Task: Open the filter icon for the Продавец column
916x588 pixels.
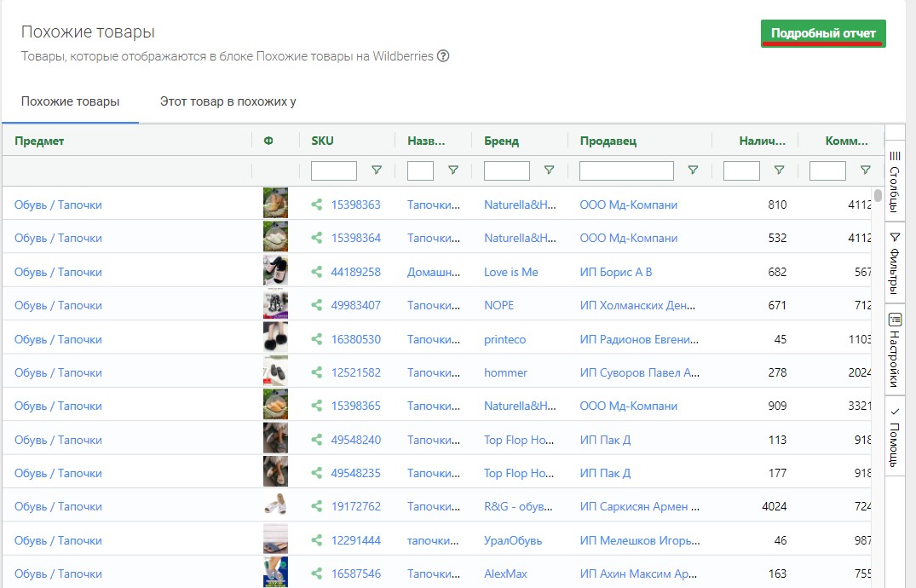Action: click(x=693, y=170)
